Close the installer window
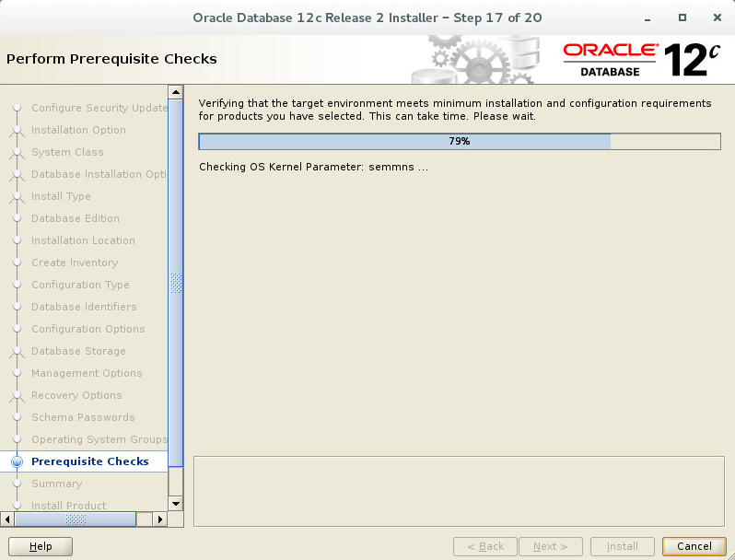Viewport: 735px width, 560px height. point(717,17)
